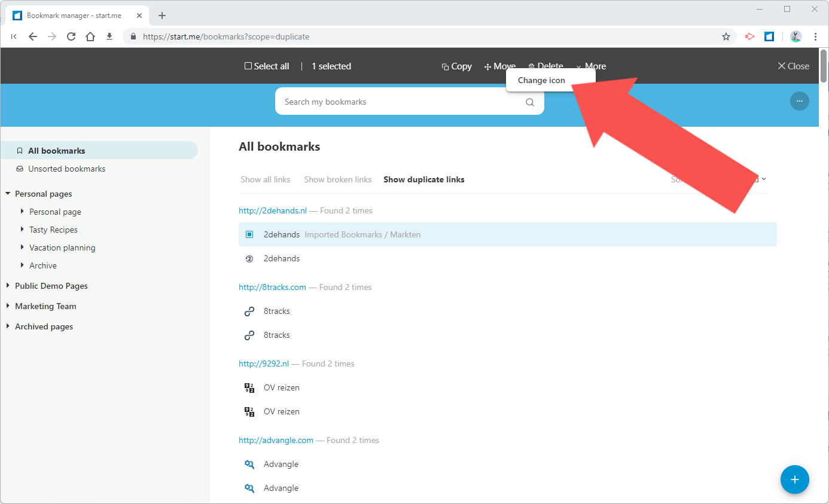Screen dimensions: 829x504
Task: Expand the Tasty Recipes tree item
Action: (x=22, y=229)
